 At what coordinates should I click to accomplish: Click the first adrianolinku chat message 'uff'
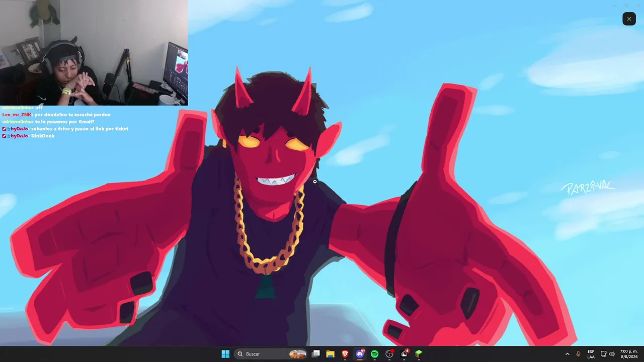(22, 108)
